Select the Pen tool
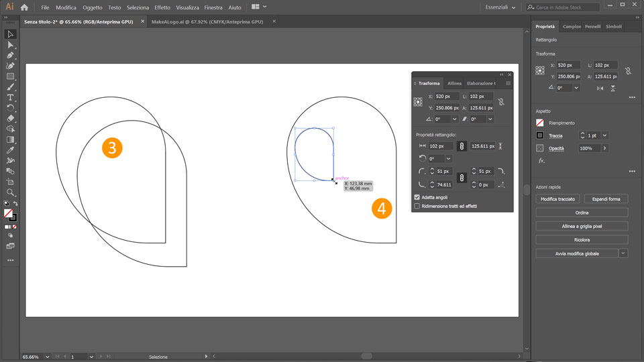Image resolution: width=644 pixels, height=362 pixels. 10,56
